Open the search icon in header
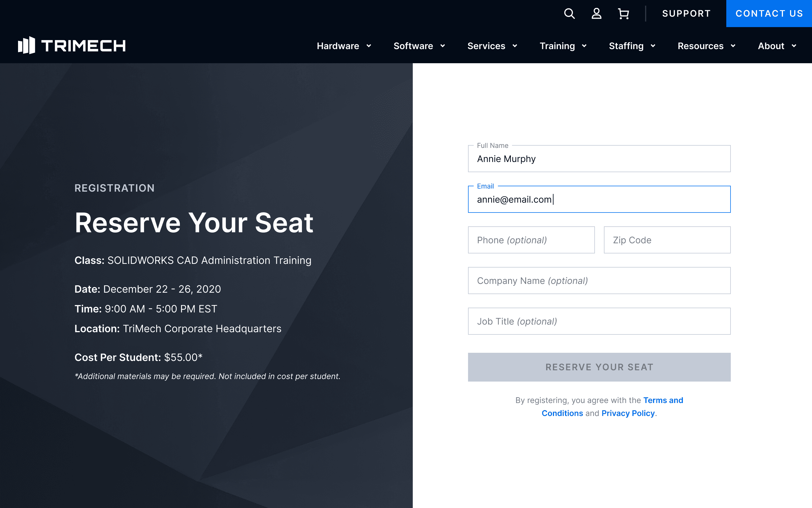The width and height of the screenshot is (812, 508). tap(570, 14)
